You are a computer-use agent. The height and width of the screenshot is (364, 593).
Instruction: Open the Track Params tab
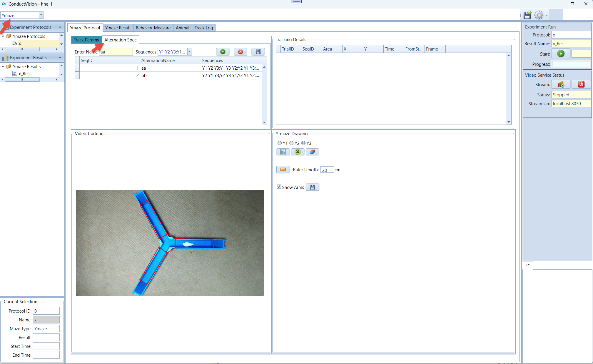pyautogui.click(x=86, y=40)
